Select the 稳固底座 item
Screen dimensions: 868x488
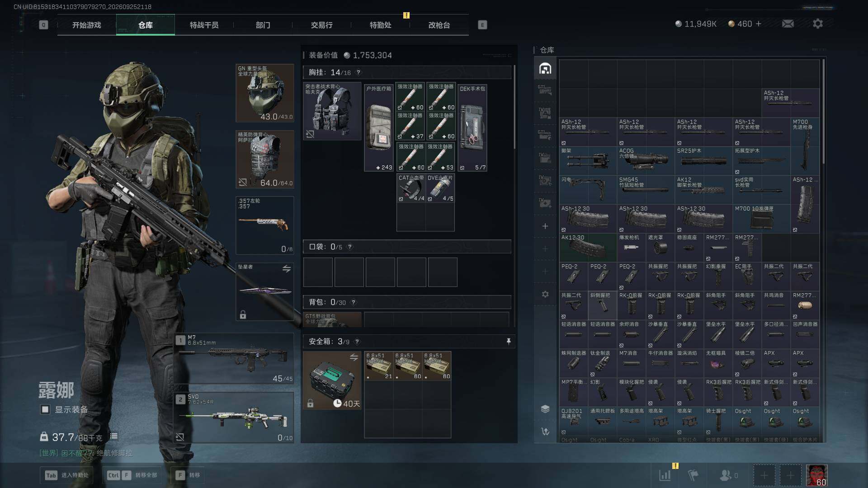tap(689, 248)
